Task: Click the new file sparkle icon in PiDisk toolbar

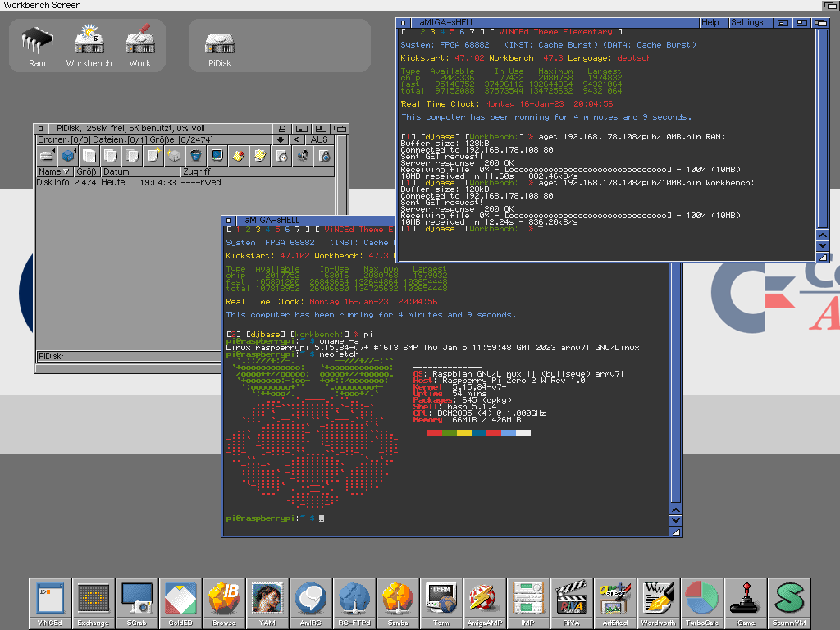Action: click(153, 156)
